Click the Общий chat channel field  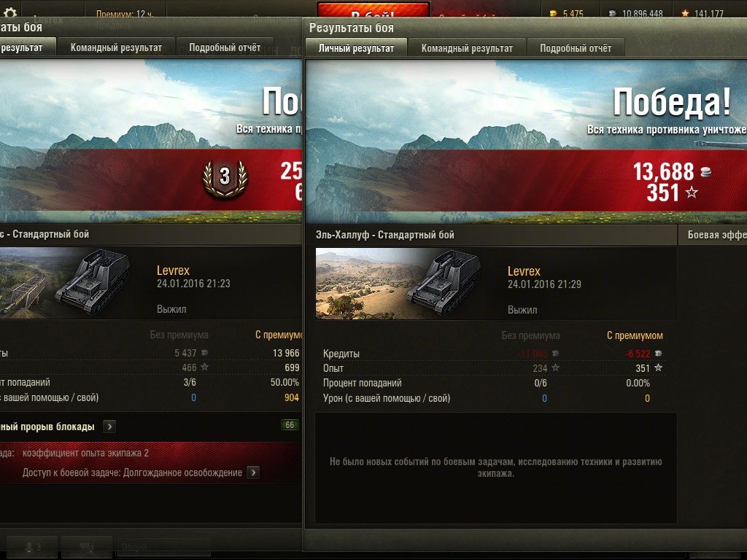(163, 547)
